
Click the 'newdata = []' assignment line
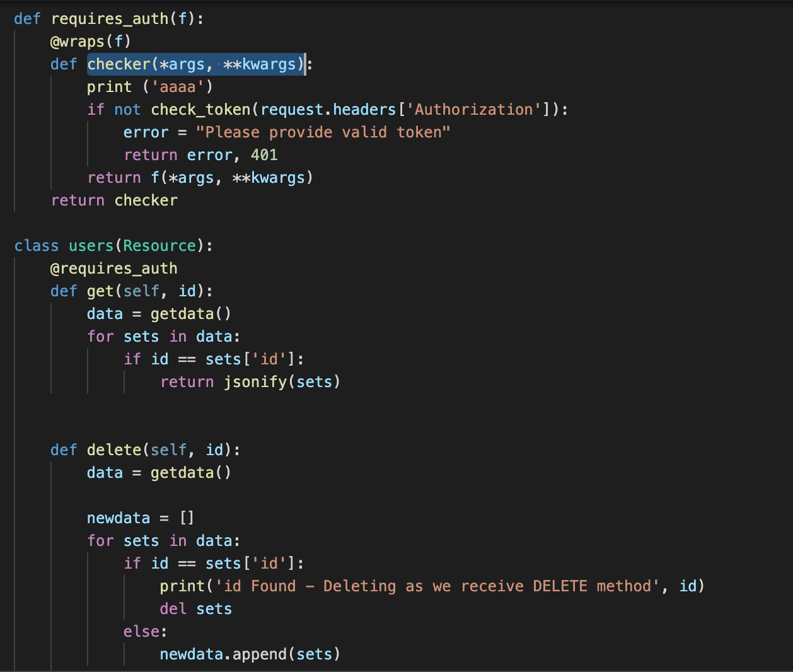[x=141, y=518]
